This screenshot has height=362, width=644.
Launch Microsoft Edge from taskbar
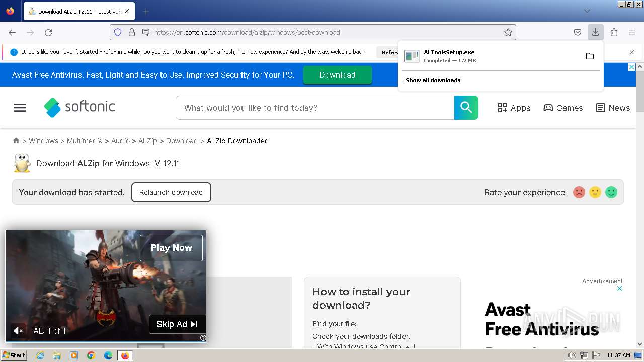[108, 355]
